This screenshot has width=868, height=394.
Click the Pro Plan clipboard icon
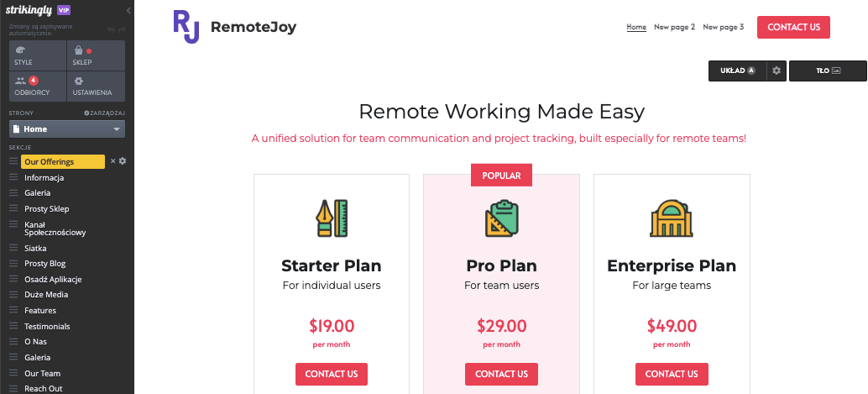coord(501,218)
